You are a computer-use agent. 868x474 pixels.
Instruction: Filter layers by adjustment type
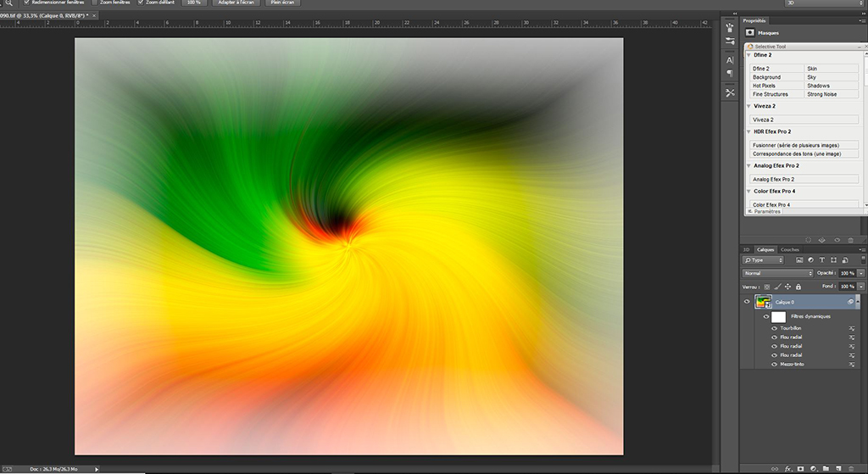coord(811,259)
